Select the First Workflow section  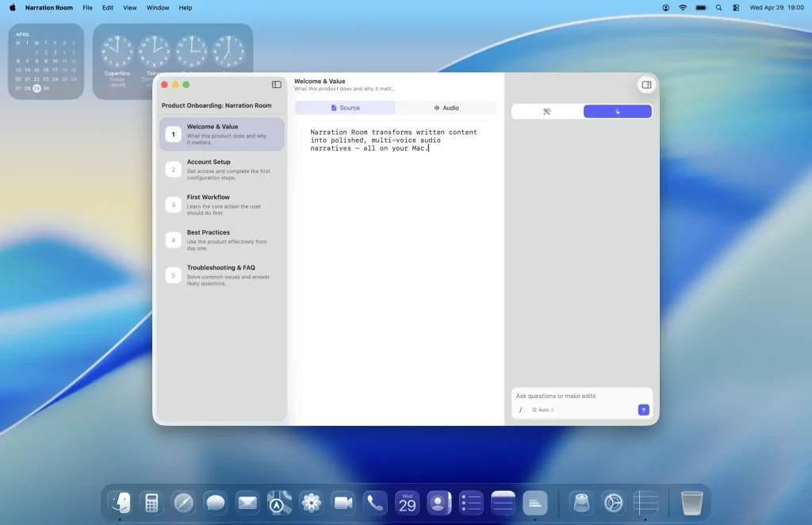(x=222, y=205)
